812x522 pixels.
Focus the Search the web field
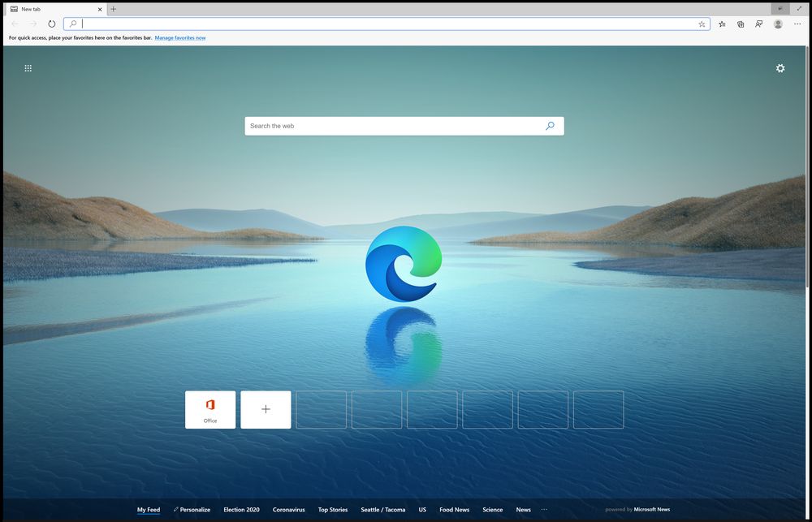pyautogui.click(x=394, y=126)
